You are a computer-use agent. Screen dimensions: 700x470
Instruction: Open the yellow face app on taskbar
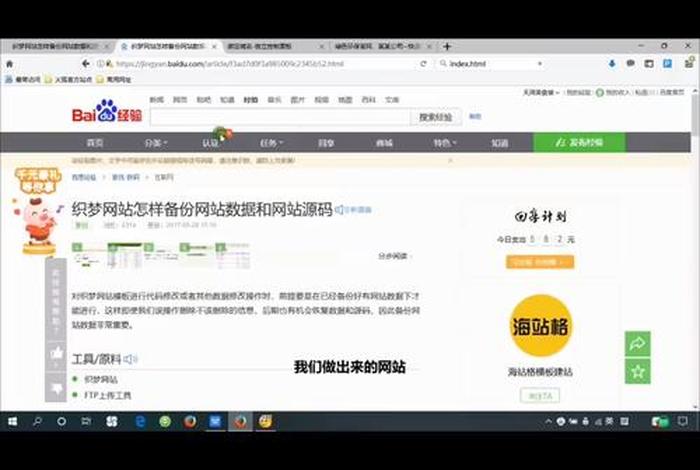click(x=265, y=421)
